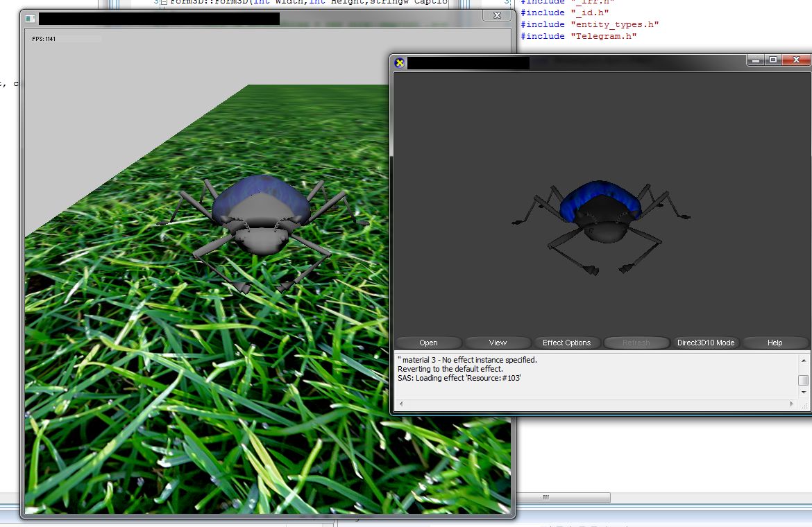Open the View menu button
812x527 pixels.
[x=498, y=343]
